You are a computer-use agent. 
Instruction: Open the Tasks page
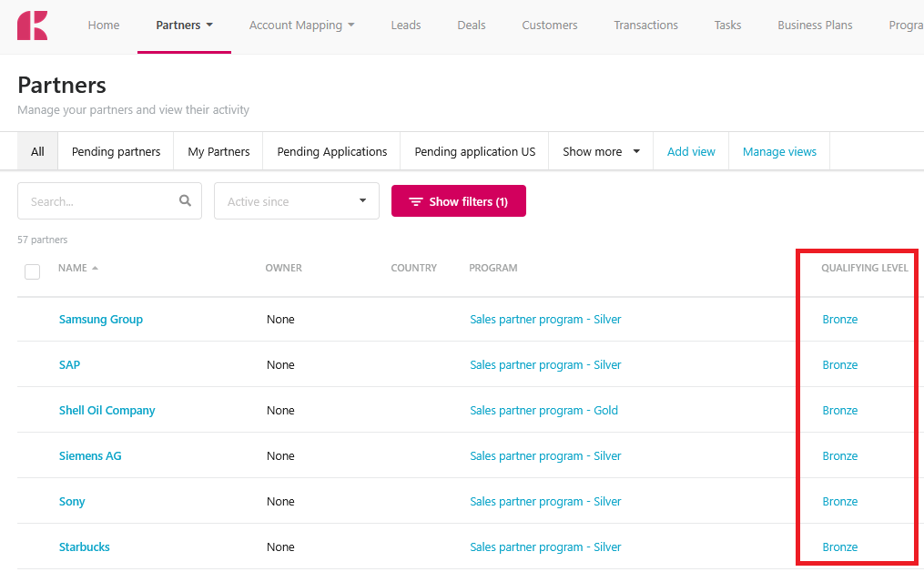tap(727, 26)
